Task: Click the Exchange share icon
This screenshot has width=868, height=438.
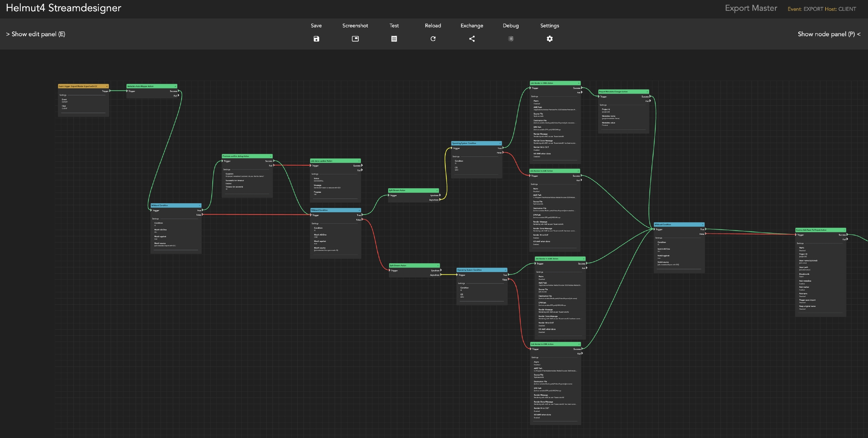Action: point(472,39)
